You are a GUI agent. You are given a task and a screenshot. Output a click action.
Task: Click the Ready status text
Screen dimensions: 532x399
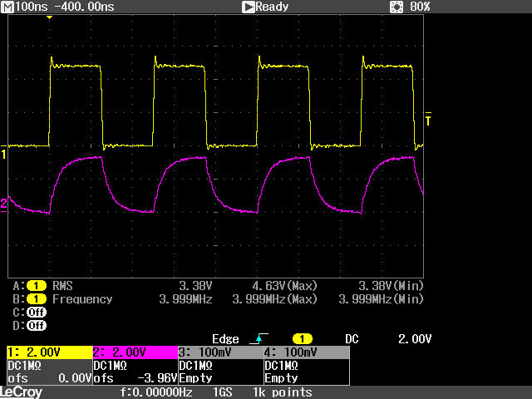[272, 7]
